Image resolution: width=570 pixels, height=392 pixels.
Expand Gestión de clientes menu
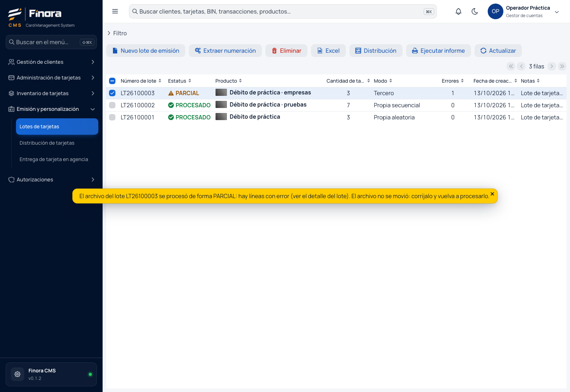tap(51, 62)
